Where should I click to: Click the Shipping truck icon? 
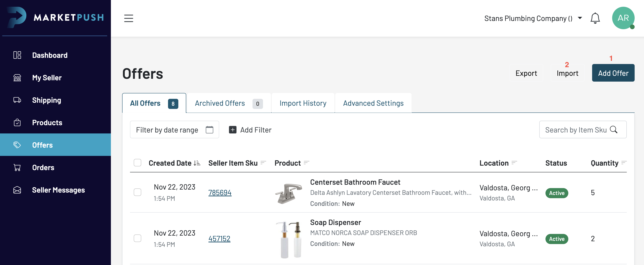click(17, 100)
